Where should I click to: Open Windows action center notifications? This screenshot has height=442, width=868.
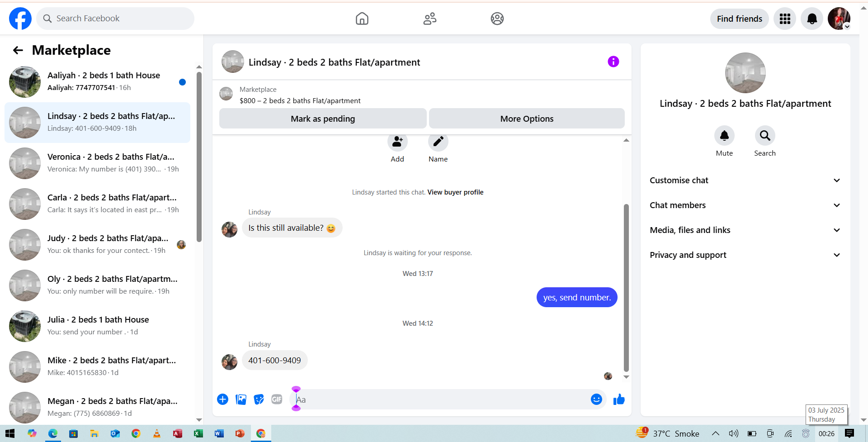(849, 433)
